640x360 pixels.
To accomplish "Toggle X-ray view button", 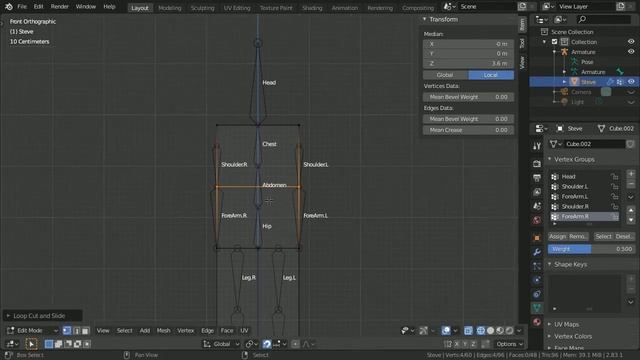I will tap(468, 331).
